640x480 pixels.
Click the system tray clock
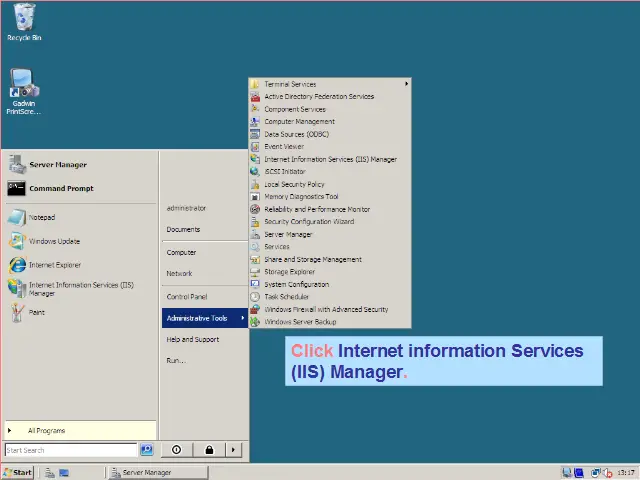[x=626, y=472]
